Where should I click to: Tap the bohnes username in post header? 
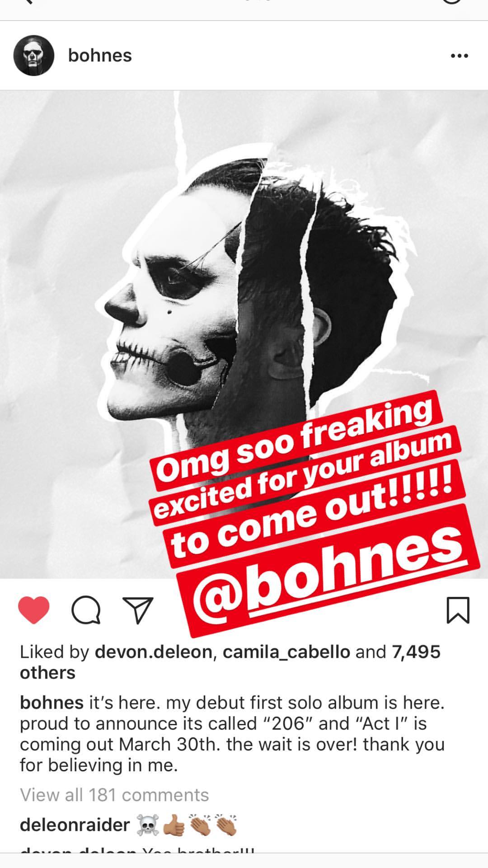pos(100,56)
